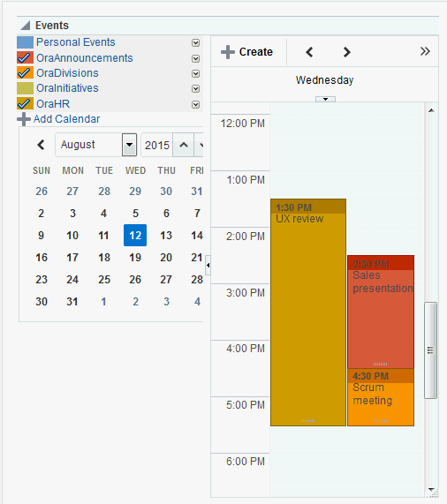Click the Add Calendar link
Viewport: 447px width, 504px height.
(67, 119)
